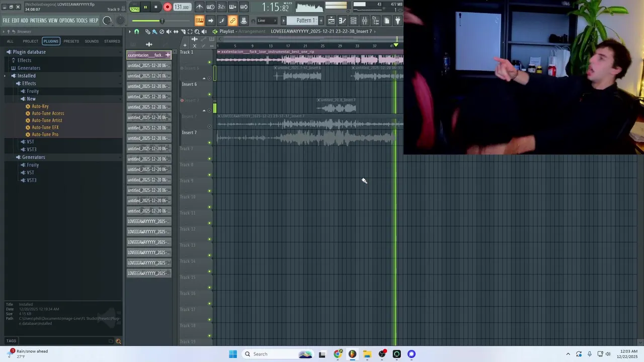The image size is (644, 362).
Task: Open the Playlist view icon
Action: click(x=331, y=21)
